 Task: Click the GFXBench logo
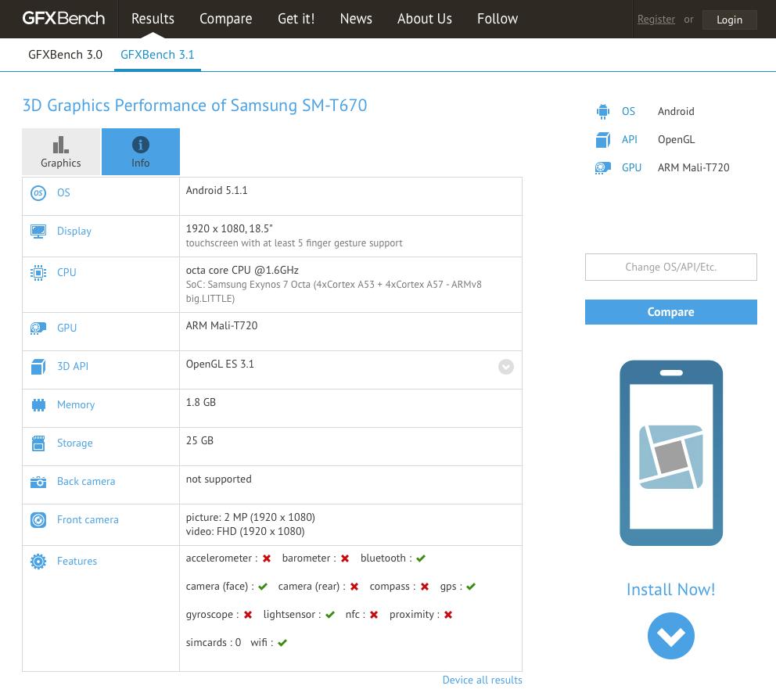point(63,18)
